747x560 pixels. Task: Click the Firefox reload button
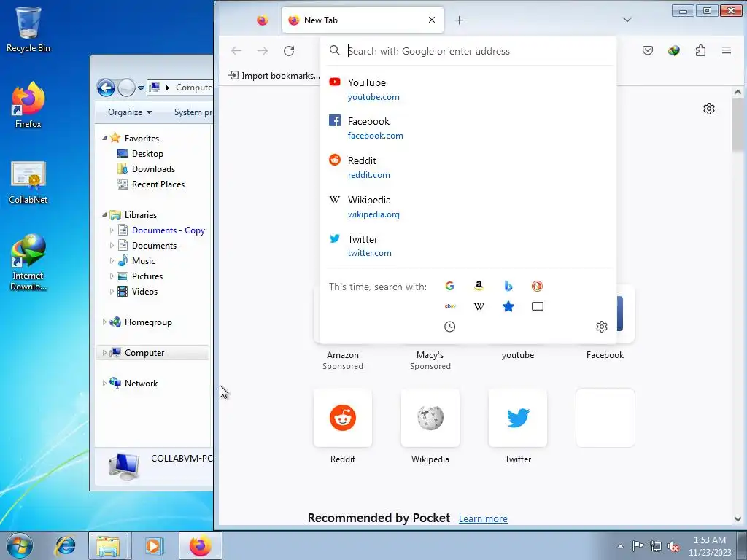(x=289, y=51)
